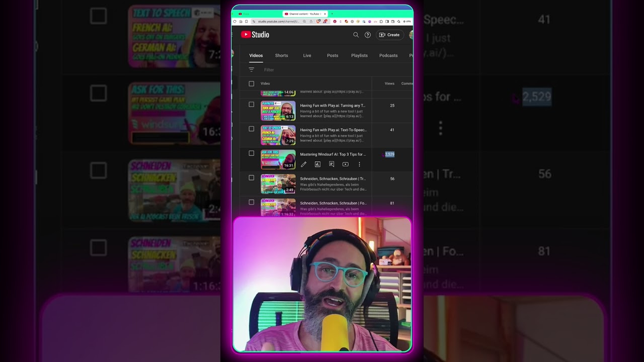Image resolution: width=644 pixels, height=362 pixels.
Task: Go to the Playlists tab
Action: pos(359,56)
